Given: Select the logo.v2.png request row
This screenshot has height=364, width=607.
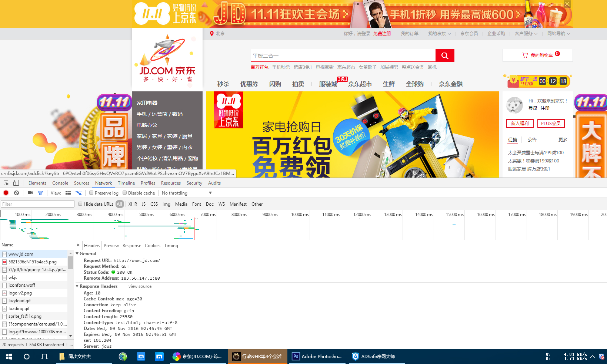Looking at the screenshot, I should pos(34,293).
